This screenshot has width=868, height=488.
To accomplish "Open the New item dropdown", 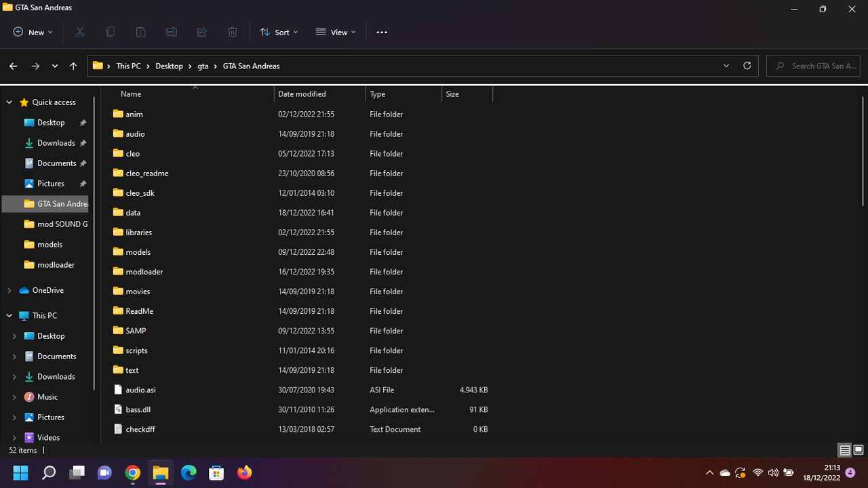I will tap(33, 32).
